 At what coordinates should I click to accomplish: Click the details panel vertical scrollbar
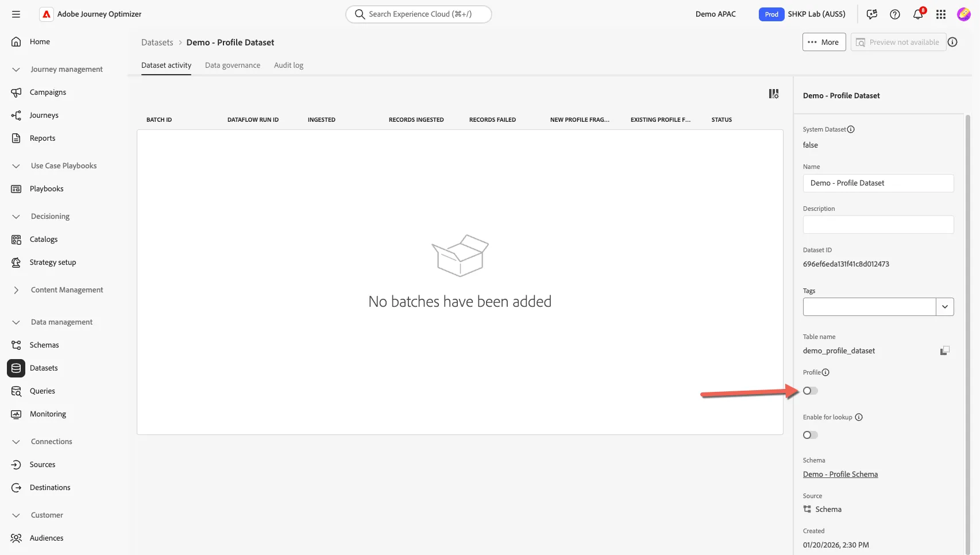(967, 335)
